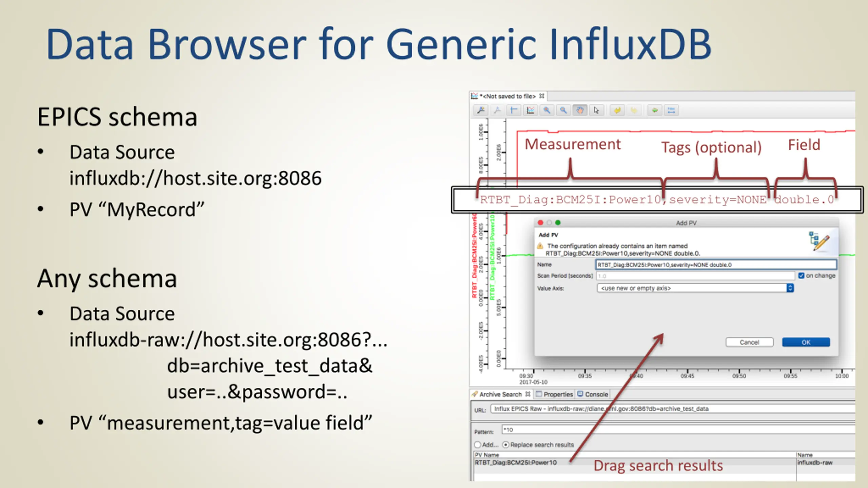Click the time range settings icon
Viewport: 868px width, 488px height.
click(671, 110)
